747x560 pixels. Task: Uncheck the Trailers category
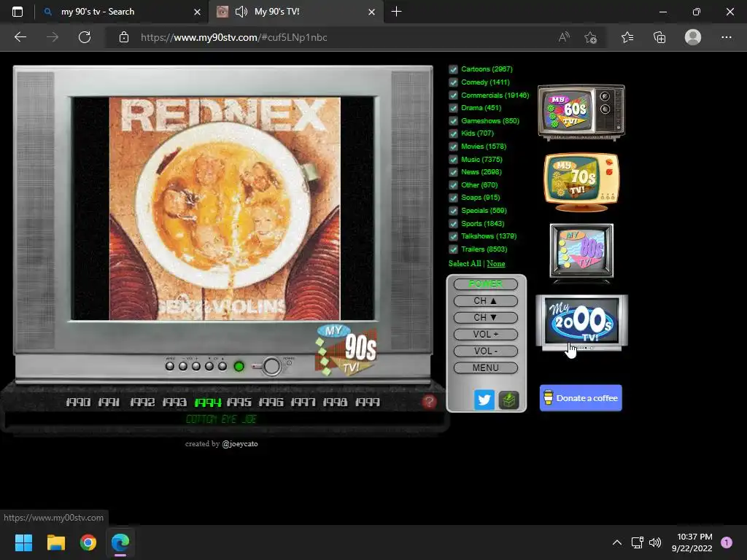(454, 249)
